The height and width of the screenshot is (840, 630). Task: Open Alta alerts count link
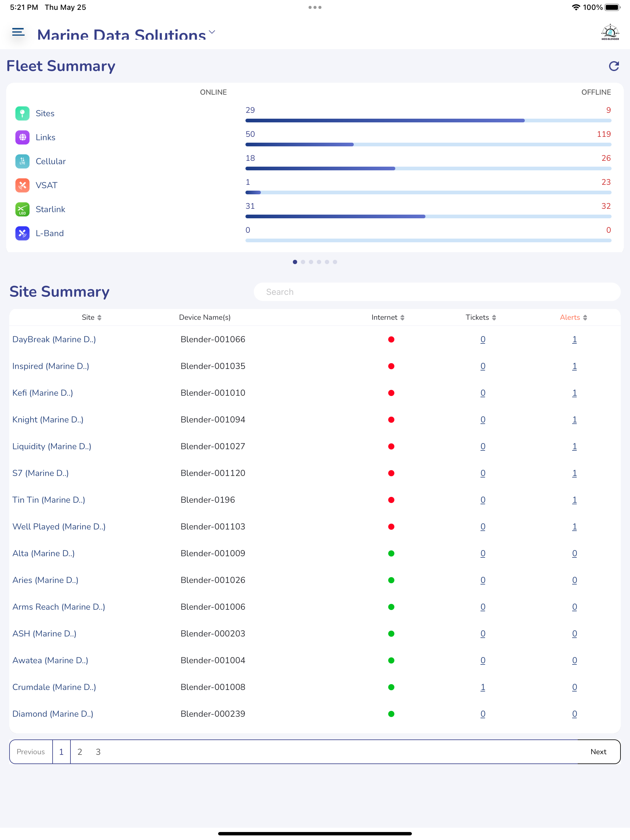574,553
